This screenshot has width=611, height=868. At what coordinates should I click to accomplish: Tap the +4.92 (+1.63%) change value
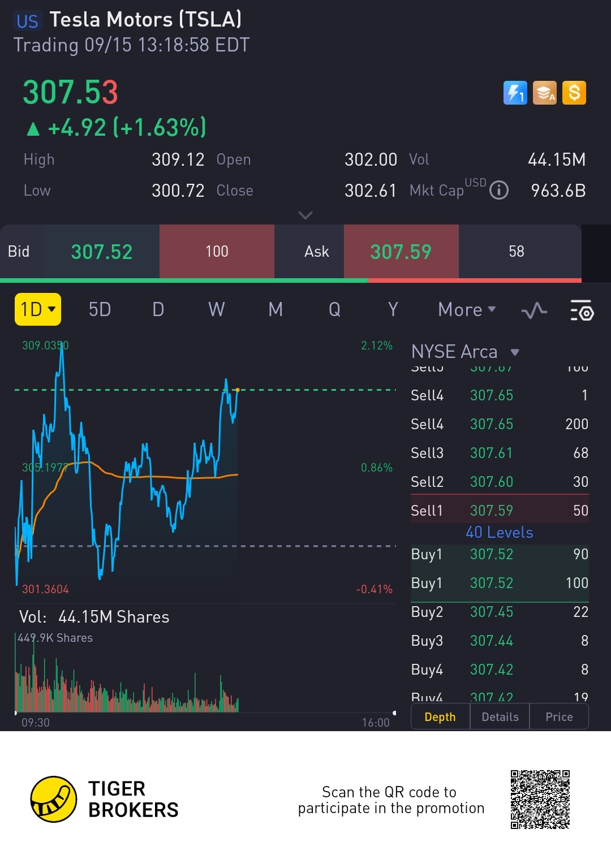[x=117, y=128]
